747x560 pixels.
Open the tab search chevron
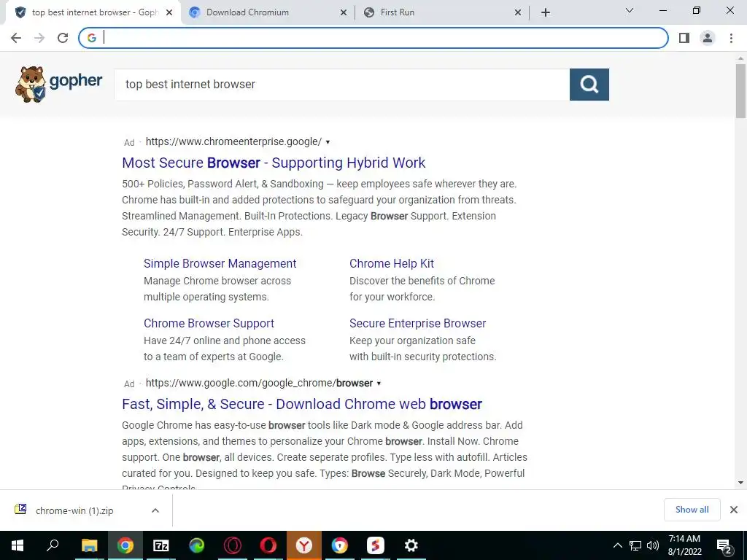630,10
